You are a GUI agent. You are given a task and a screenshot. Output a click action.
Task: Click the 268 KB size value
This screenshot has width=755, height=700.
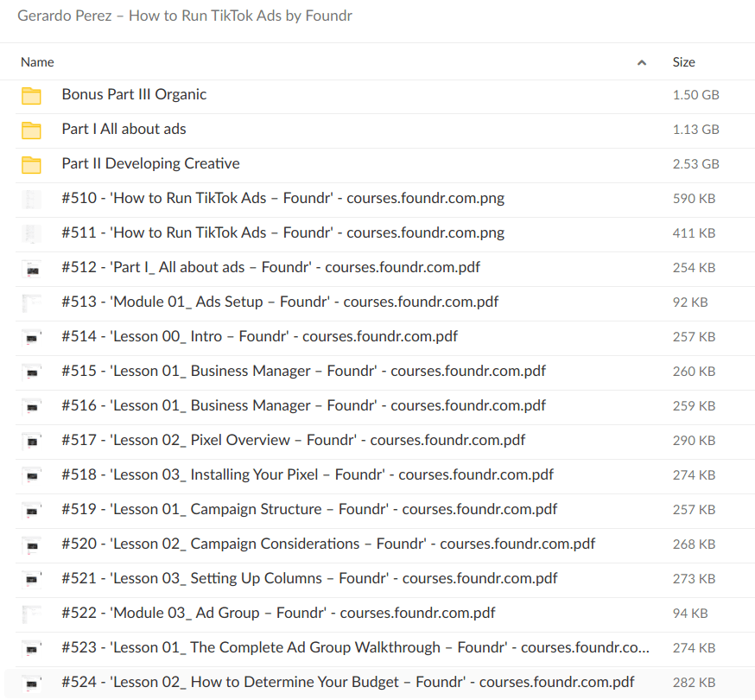tap(694, 544)
